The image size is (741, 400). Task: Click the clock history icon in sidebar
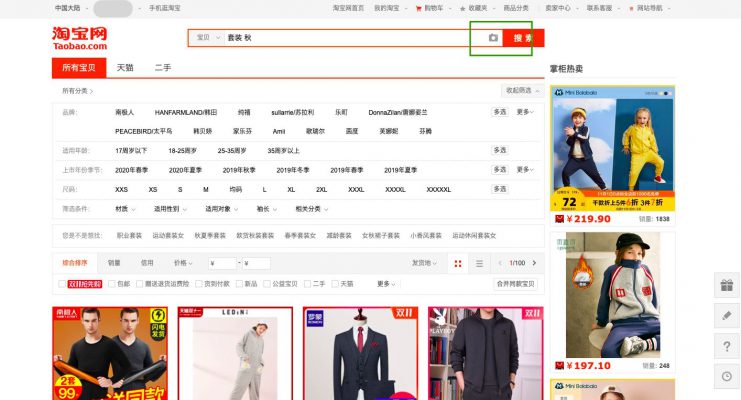726,376
